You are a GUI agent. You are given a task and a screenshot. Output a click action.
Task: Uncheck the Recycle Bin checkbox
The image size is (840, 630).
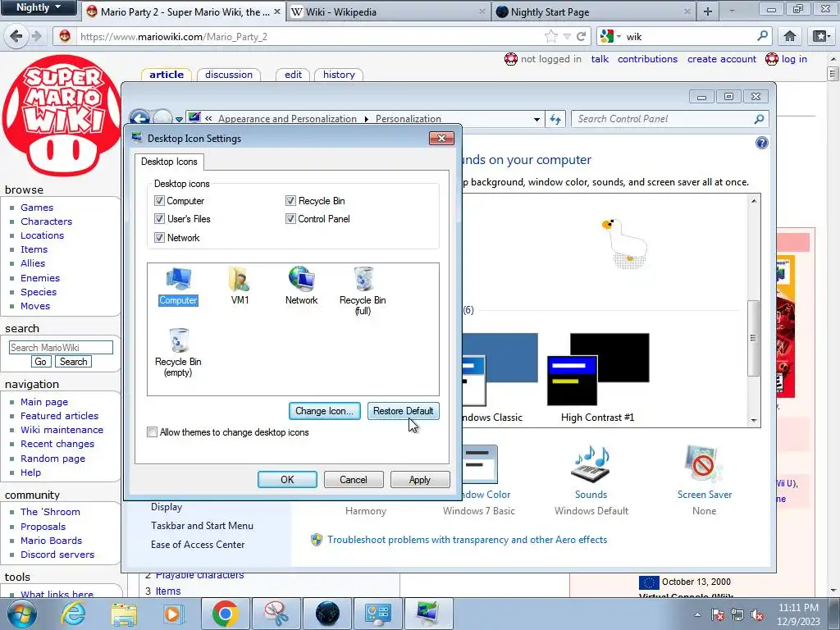[290, 200]
